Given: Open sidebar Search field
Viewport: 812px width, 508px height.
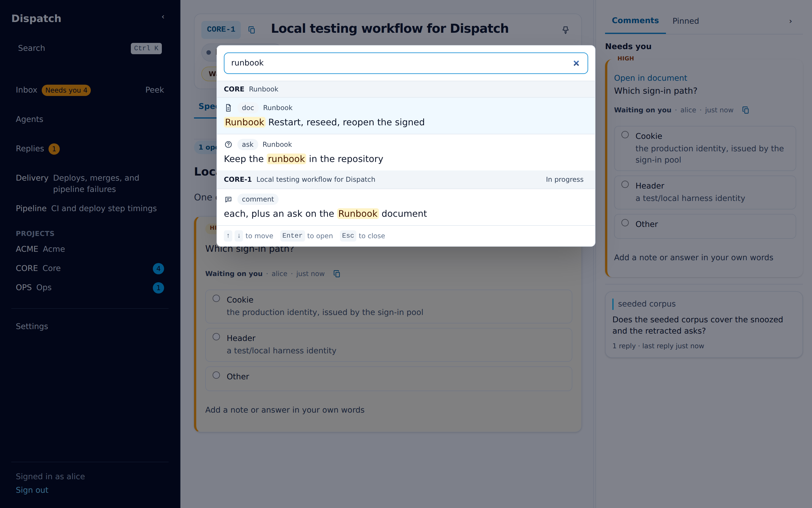Looking at the screenshot, I should [90, 48].
